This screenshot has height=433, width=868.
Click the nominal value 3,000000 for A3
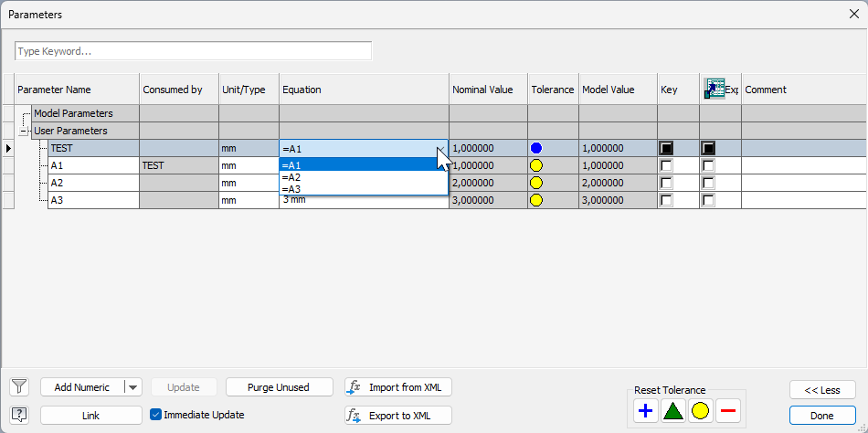click(x=488, y=200)
